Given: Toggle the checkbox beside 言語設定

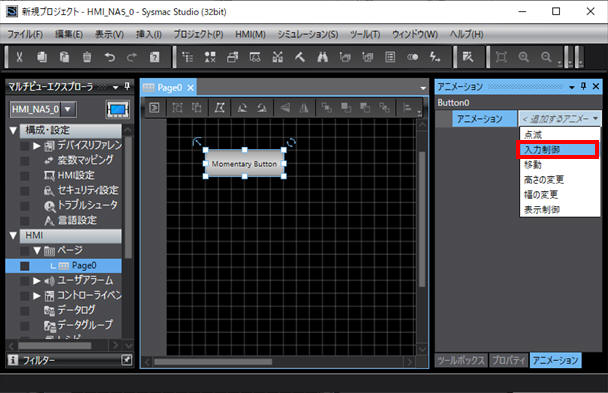Looking at the screenshot, I should coord(24,221).
